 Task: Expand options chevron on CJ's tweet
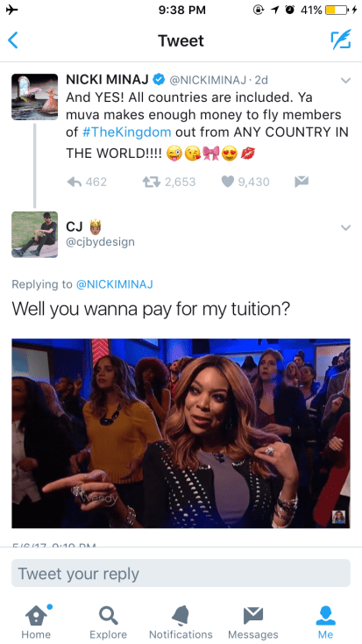pos(346,227)
